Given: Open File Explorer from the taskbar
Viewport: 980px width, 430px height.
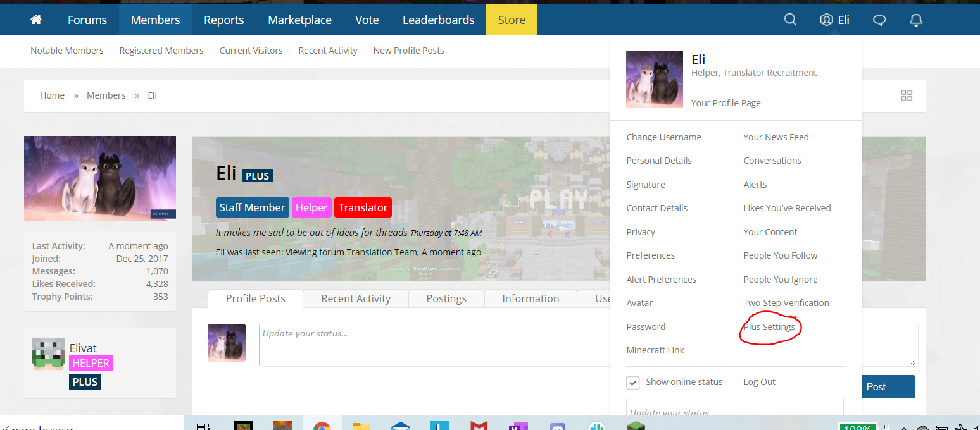Looking at the screenshot, I should click(x=361, y=426).
